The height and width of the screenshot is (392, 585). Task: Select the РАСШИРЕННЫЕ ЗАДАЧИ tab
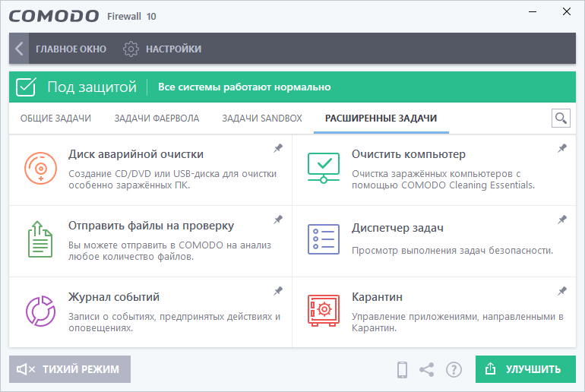(x=381, y=119)
